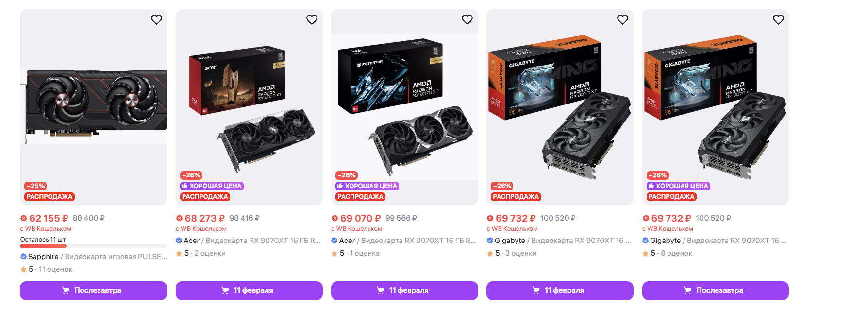This screenshot has height=311, width=868.
Task: Add the 68 273 ₽ Acer card to cart
Action: [249, 290]
